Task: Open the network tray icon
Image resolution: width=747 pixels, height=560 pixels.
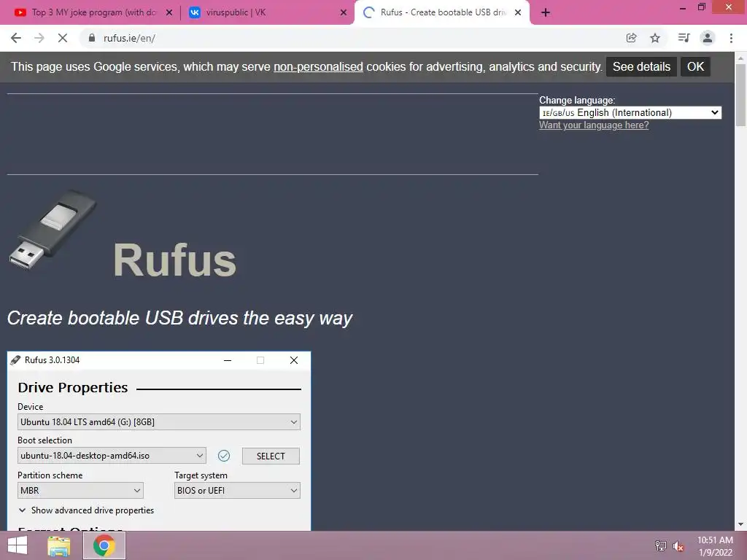Action: click(x=661, y=545)
